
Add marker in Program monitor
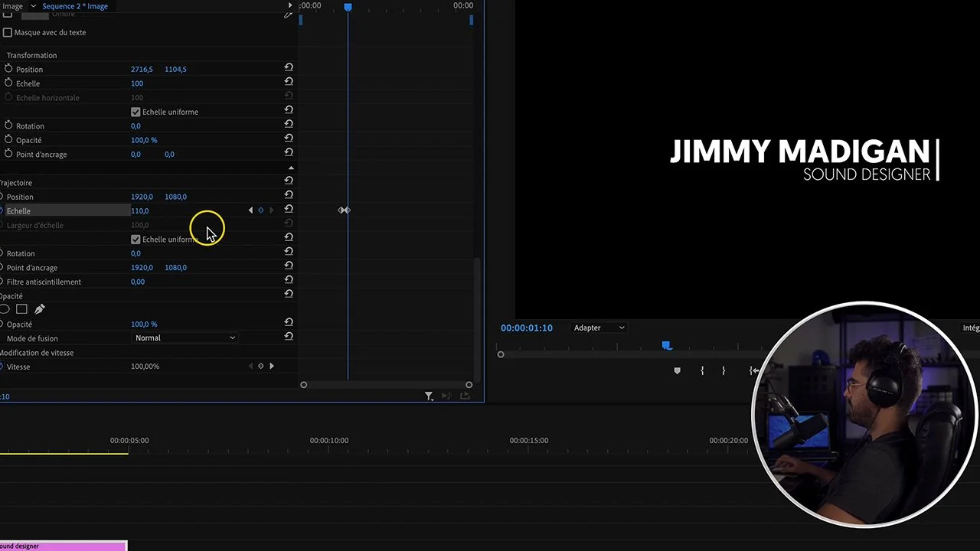pos(677,370)
